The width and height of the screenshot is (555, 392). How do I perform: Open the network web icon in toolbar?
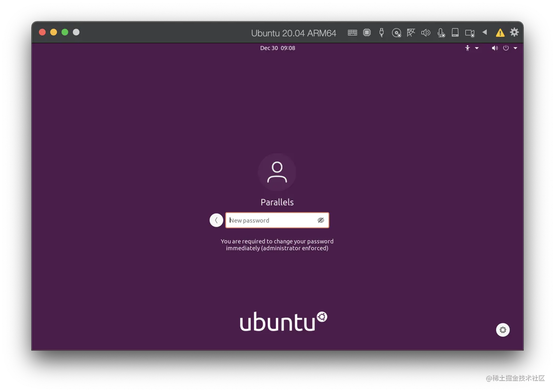411,33
